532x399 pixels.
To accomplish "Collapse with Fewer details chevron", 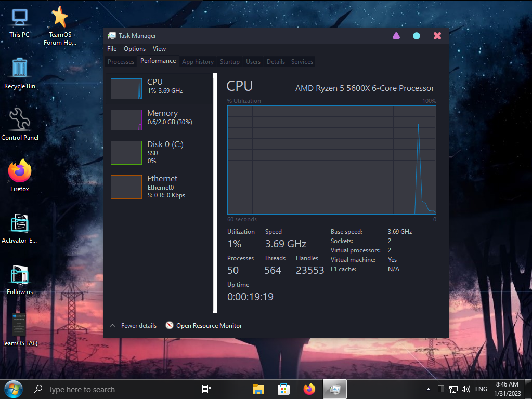I will (113, 325).
